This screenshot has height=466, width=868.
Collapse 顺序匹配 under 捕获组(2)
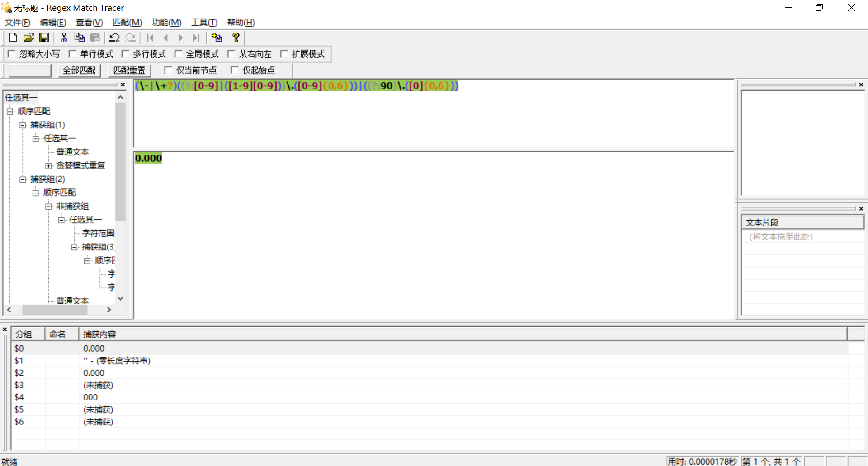coord(35,193)
